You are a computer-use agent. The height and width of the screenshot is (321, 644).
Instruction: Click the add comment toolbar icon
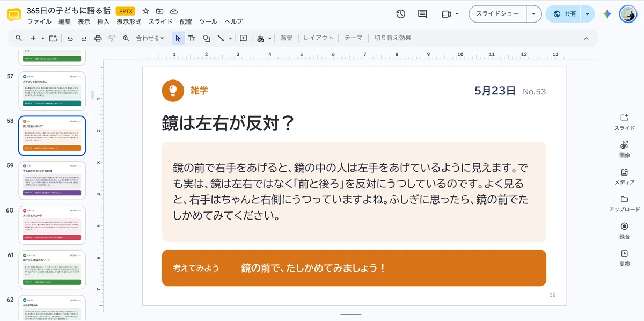[244, 38]
